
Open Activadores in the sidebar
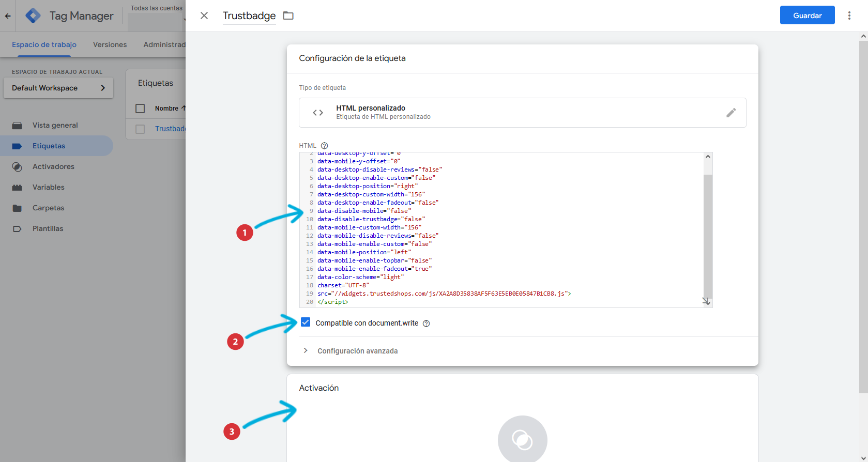coord(54,166)
